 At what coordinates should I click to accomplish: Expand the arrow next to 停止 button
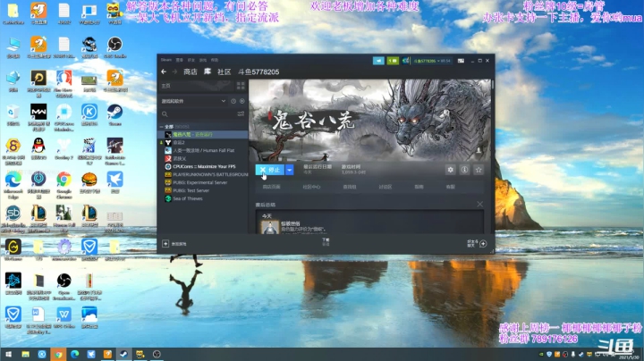tap(290, 170)
